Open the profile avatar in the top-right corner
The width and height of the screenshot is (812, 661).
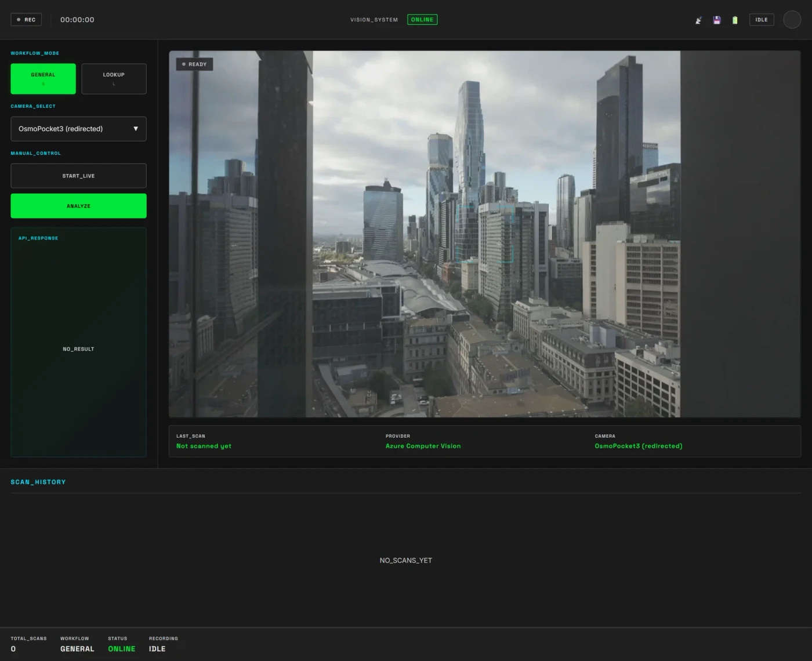click(792, 19)
